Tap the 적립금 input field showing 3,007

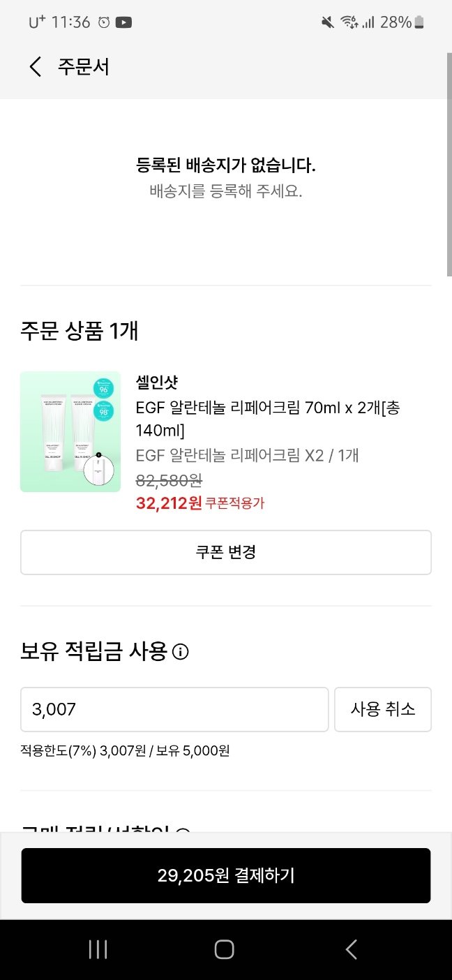point(174,709)
